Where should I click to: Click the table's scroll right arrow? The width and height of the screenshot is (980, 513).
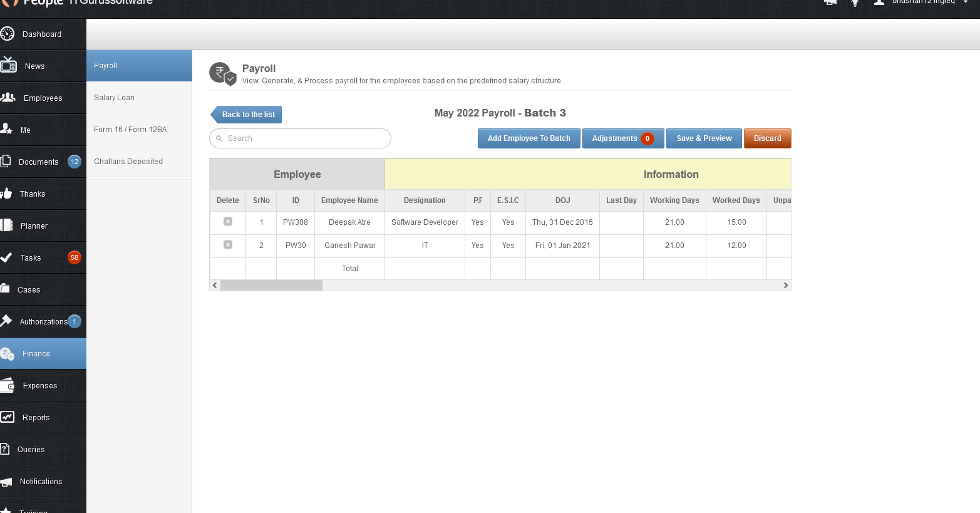click(786, 286)
